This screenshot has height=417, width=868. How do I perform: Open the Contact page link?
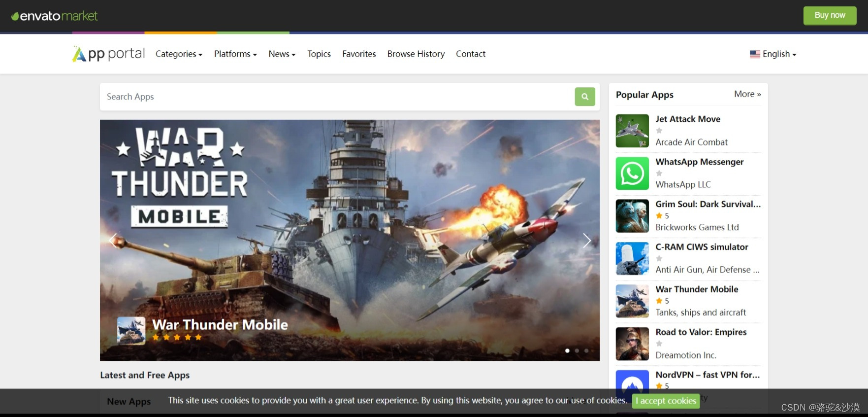pyautogui.click(x=471, y=54)
